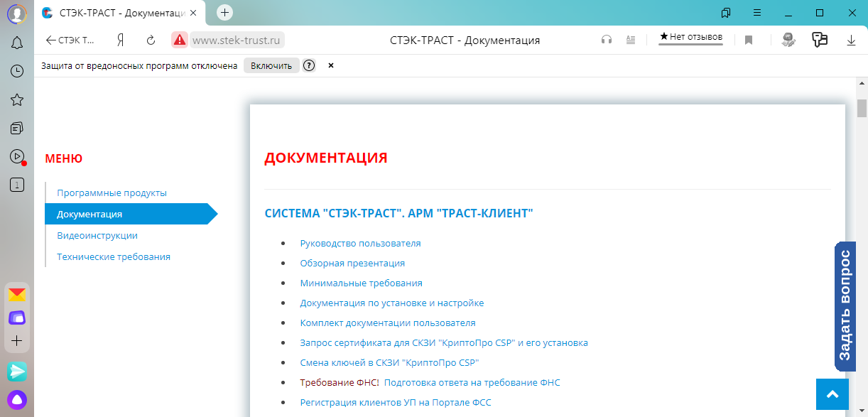The image size is (868, 417).
Task: Enable malware protection with Включить
Action: 271,66
